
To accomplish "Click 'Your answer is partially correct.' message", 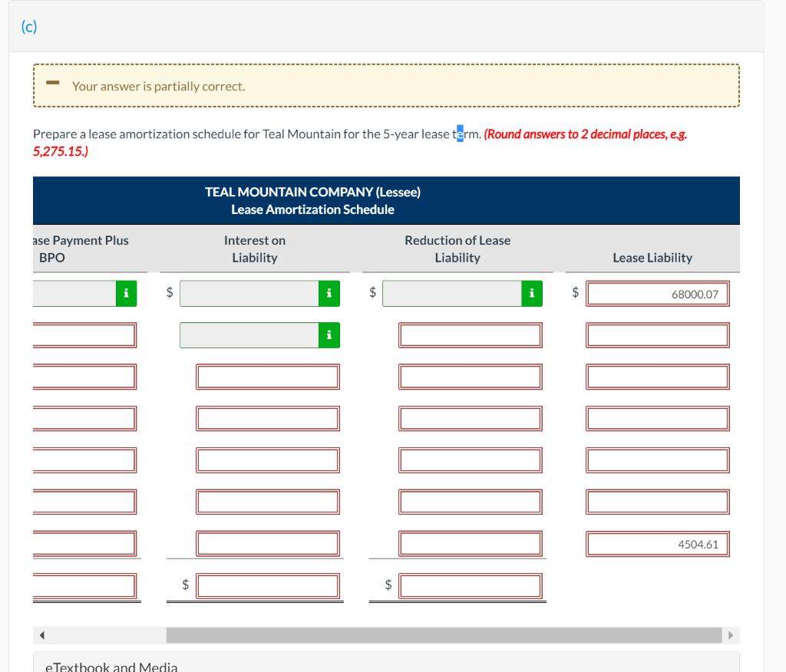I will 158,86.
